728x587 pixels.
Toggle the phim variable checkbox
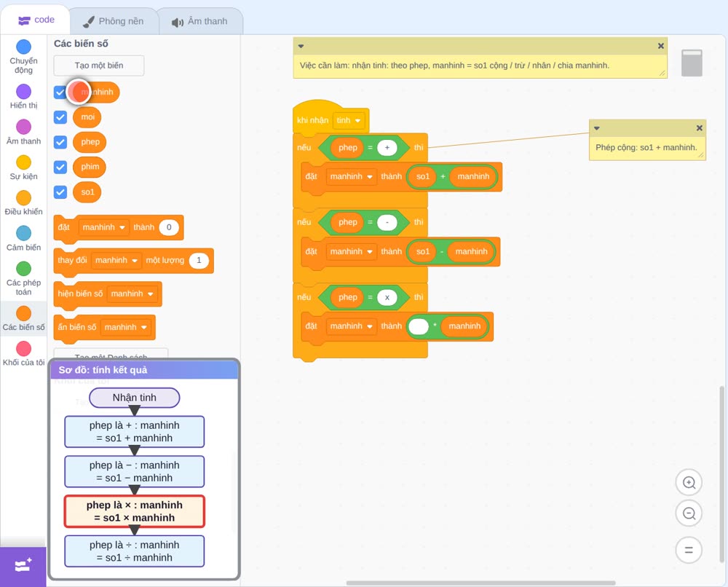pos(60,168)
